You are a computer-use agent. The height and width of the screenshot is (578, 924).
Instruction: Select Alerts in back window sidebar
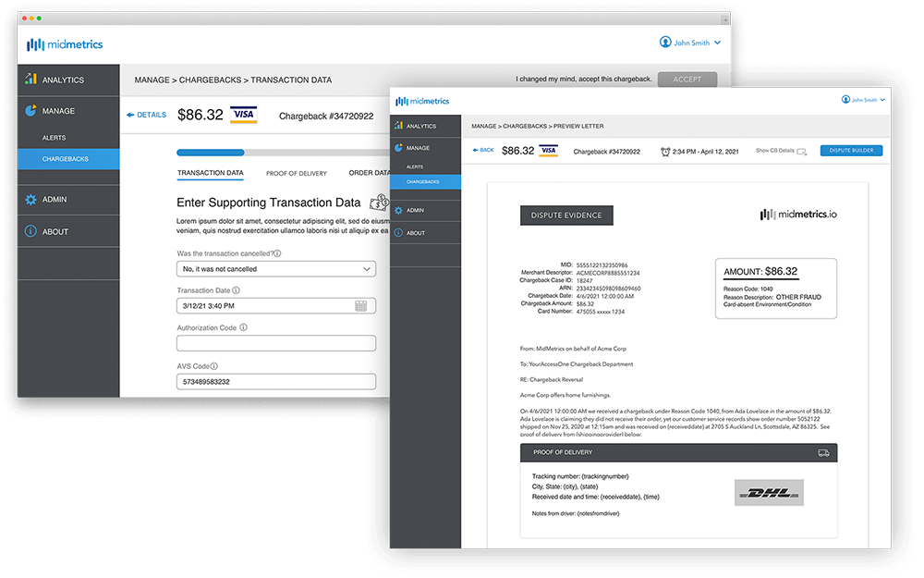(x=55, y=138)
